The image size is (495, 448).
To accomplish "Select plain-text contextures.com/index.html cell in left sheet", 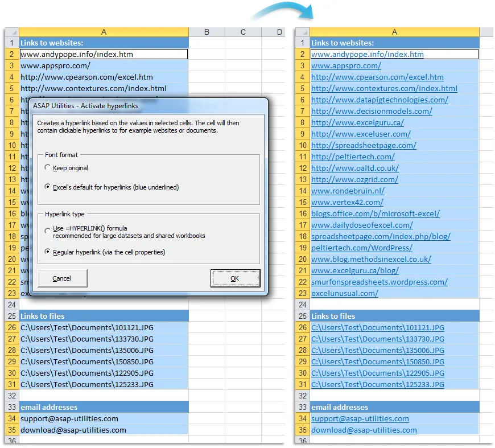I will click(104, 88).
